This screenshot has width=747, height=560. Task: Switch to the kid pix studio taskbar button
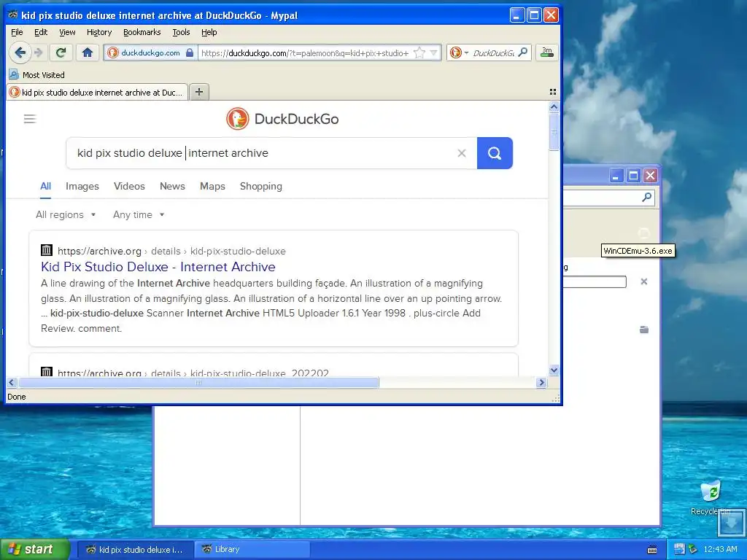(x=136, y=549)
